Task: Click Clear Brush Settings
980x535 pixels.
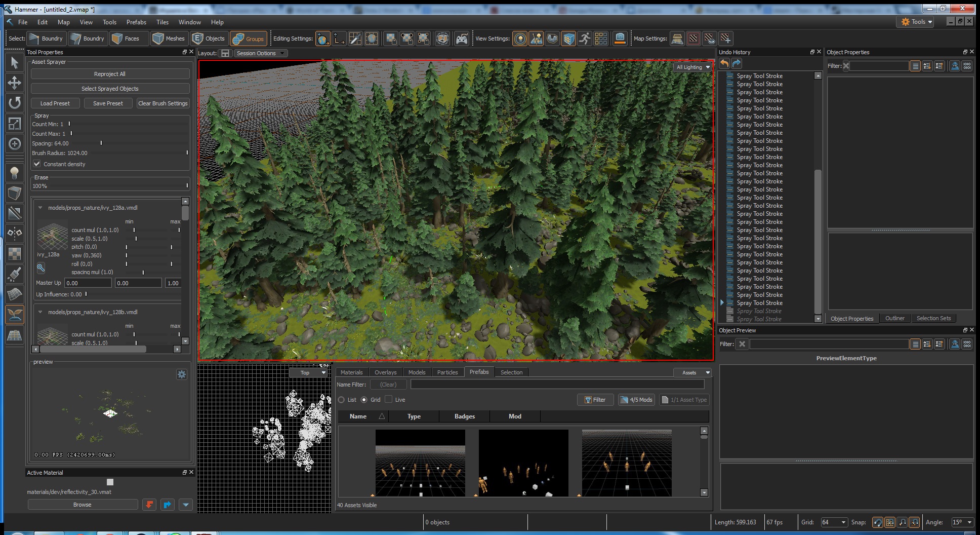Action: 163,103
